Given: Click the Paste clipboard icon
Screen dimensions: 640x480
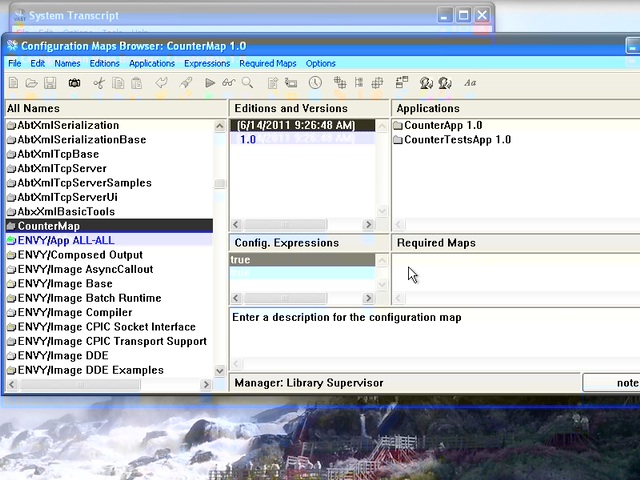Looking at the screenshot, I should (137, 83).
